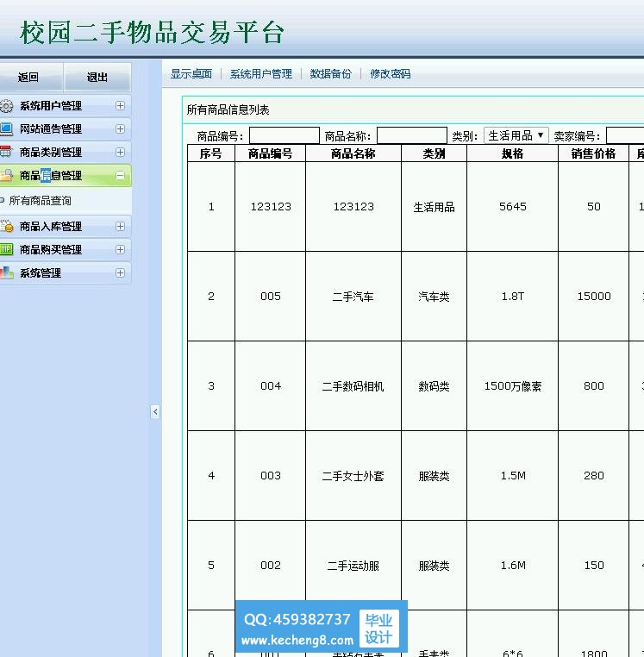
Task: Click the folder-user icon beside 商品信息管理
Action: (6, 175)
